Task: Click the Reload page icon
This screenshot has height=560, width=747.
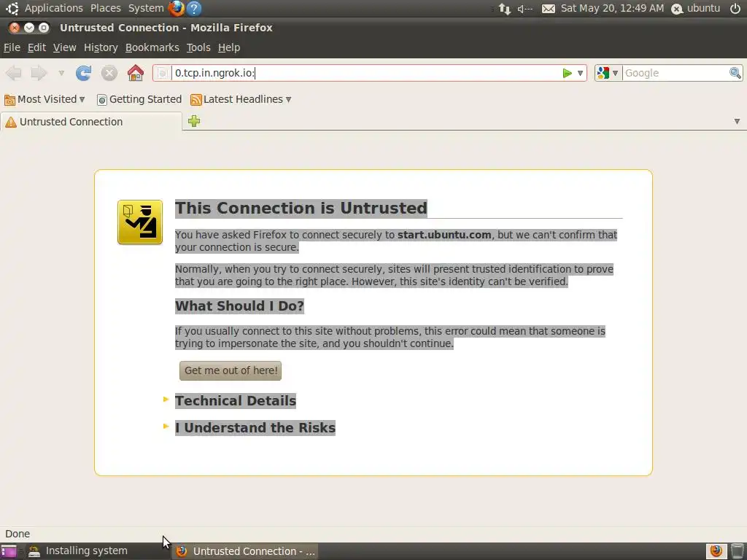Action: (83, 73)
